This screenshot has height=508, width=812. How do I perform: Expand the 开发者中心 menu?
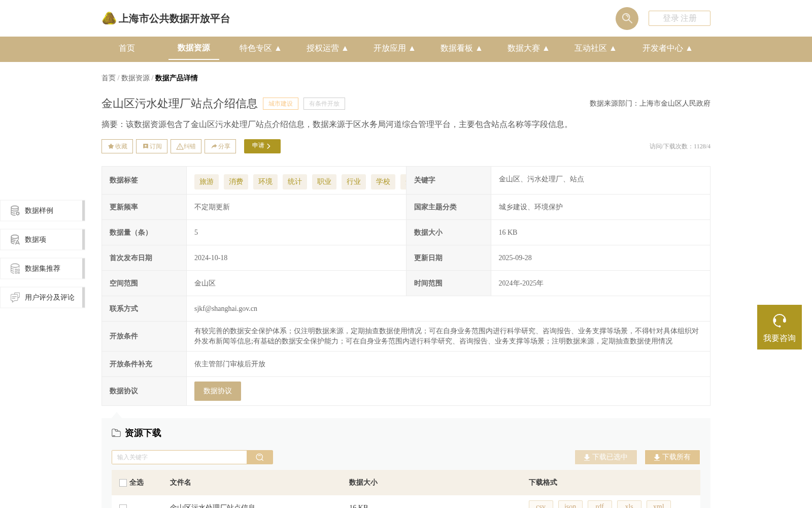coord(667,48)
